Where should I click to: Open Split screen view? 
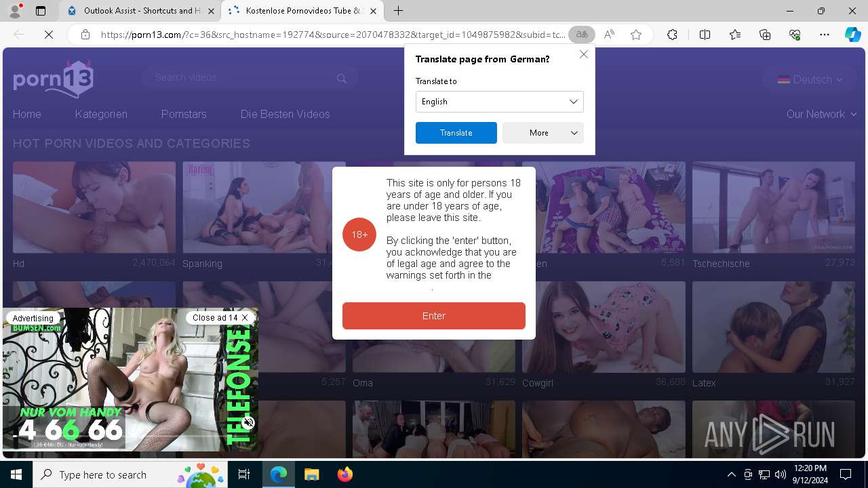[x=705, y=35]
